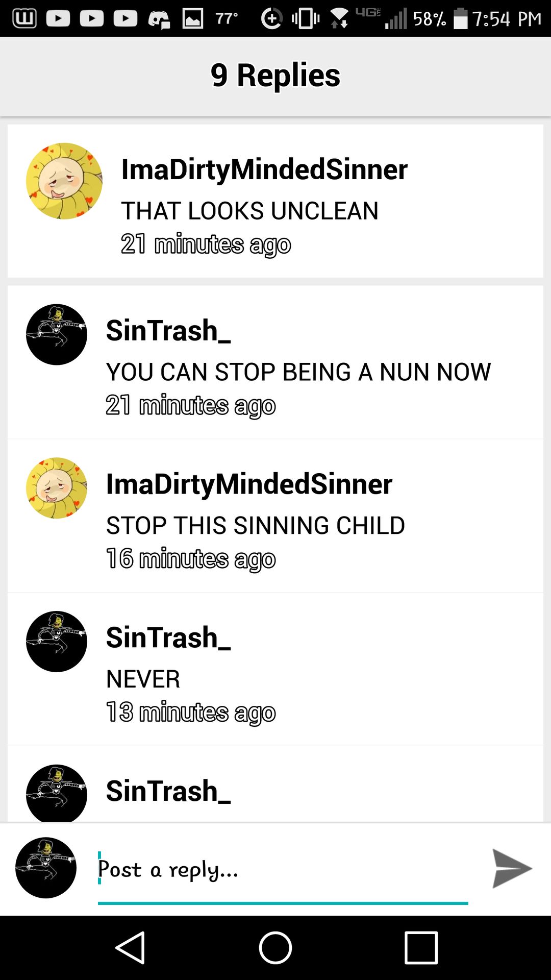The height and width of the screenshot is (980, 551).
Task: Select the STOP THIS SINNING CHILD comment
Action: [x=256, y=526]
